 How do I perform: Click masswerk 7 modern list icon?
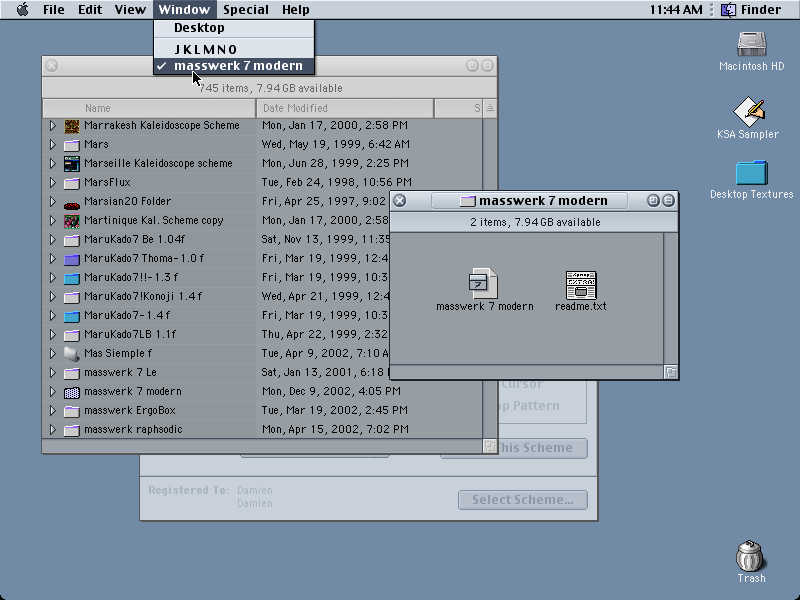click(x=72, y=392)
